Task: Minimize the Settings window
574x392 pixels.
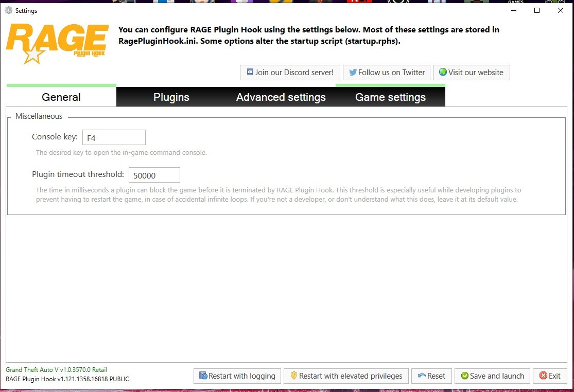Action: [x=514, y=10]
